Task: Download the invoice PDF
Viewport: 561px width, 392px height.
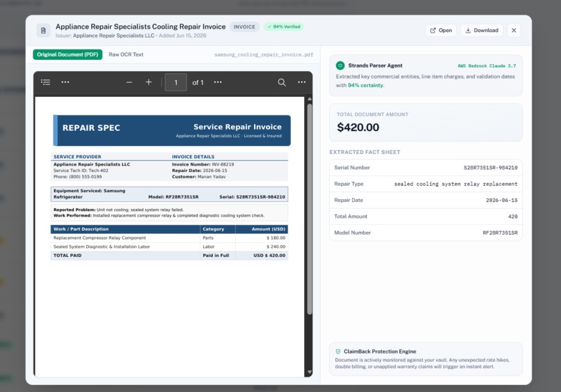Action: (482, 31)
